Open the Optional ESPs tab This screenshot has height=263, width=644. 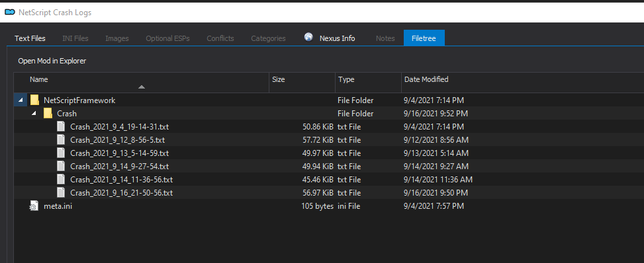click(167, 38)
